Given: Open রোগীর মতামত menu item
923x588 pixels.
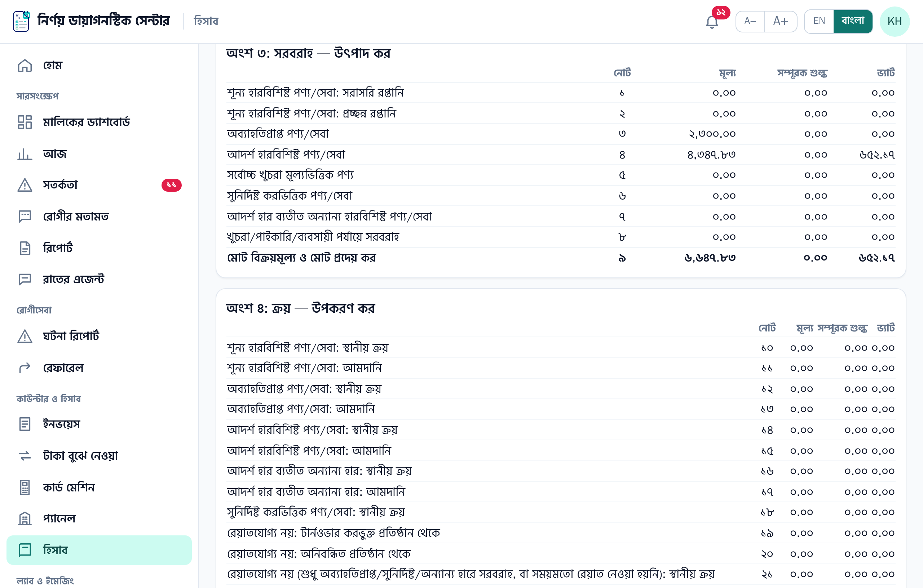Looking at the screenshot, I should (x=99, y=217).
